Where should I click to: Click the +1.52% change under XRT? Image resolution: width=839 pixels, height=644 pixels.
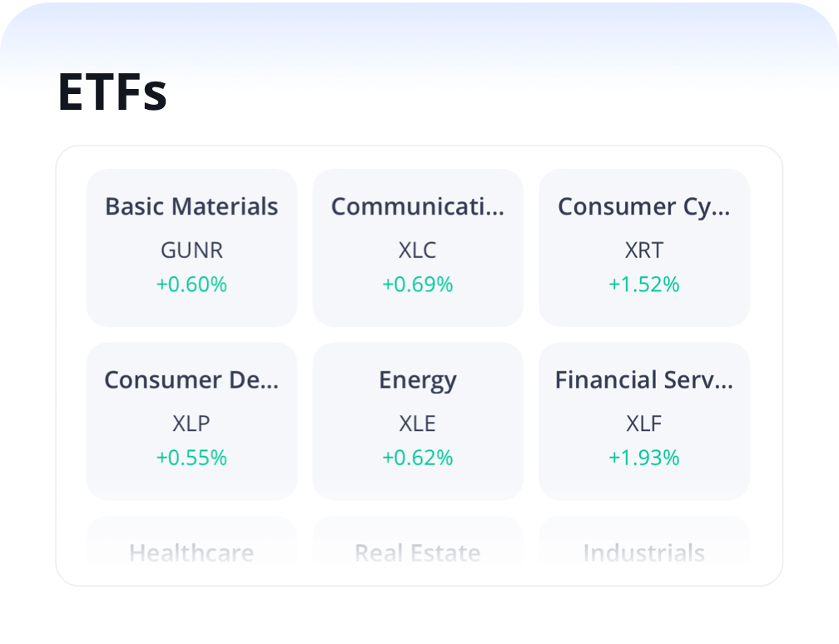(643, 285)
